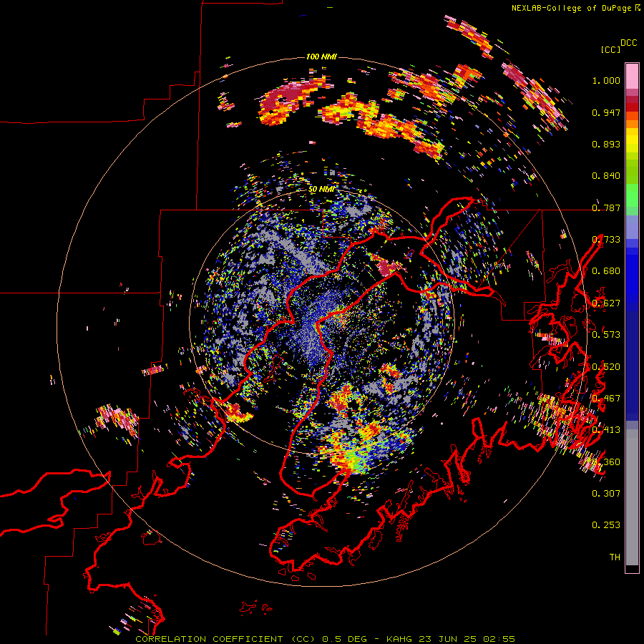The image size is (644, 644).
Task: Click the pink segment at the color bar top
Action: (x=632, y=76)
